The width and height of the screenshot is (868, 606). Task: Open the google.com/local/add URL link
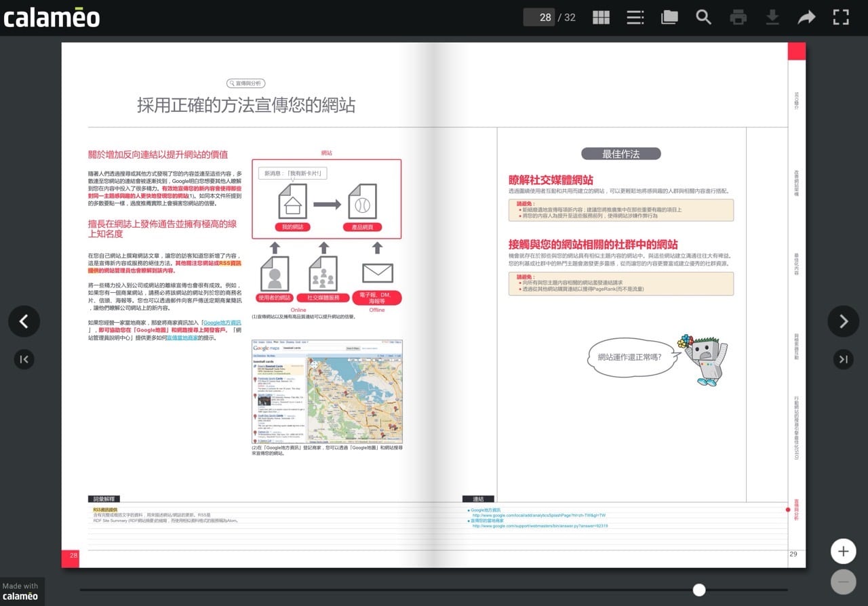539,515
